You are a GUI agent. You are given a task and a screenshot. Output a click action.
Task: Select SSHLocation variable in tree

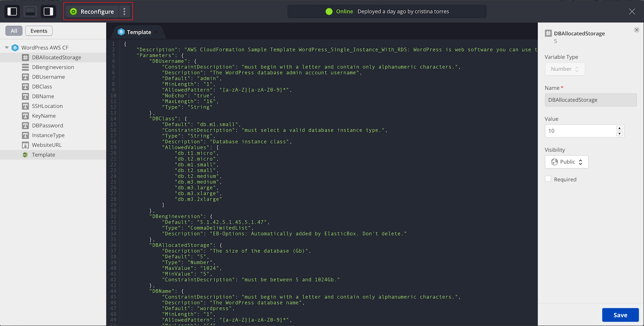pos(53,106)
